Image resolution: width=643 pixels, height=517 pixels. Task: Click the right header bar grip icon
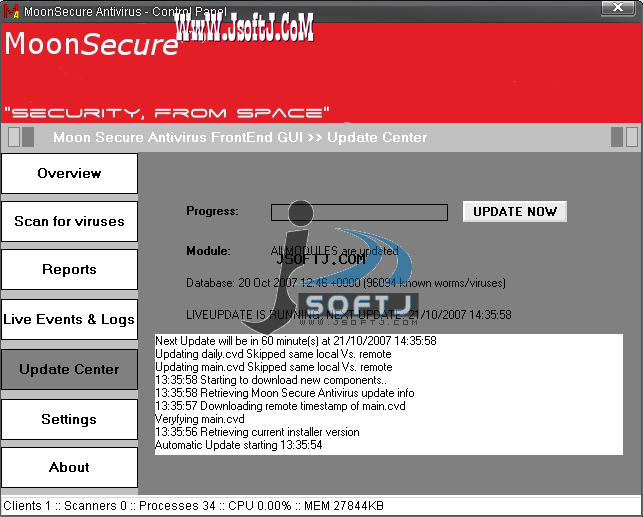pyautogui.click(x=624, y=137)
